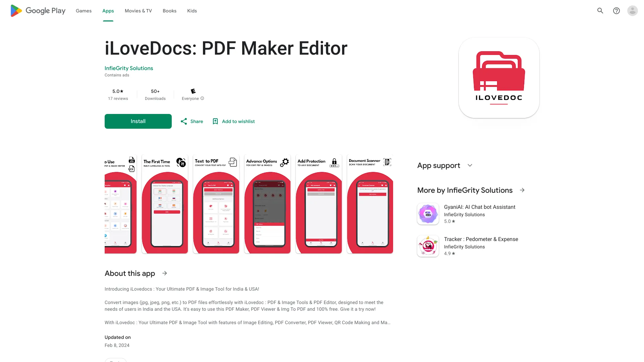Open GyaniAI app icon thumbnail

click(428, 214)
